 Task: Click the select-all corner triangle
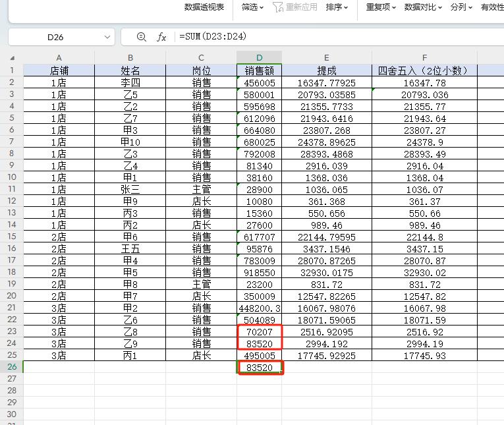13,58
